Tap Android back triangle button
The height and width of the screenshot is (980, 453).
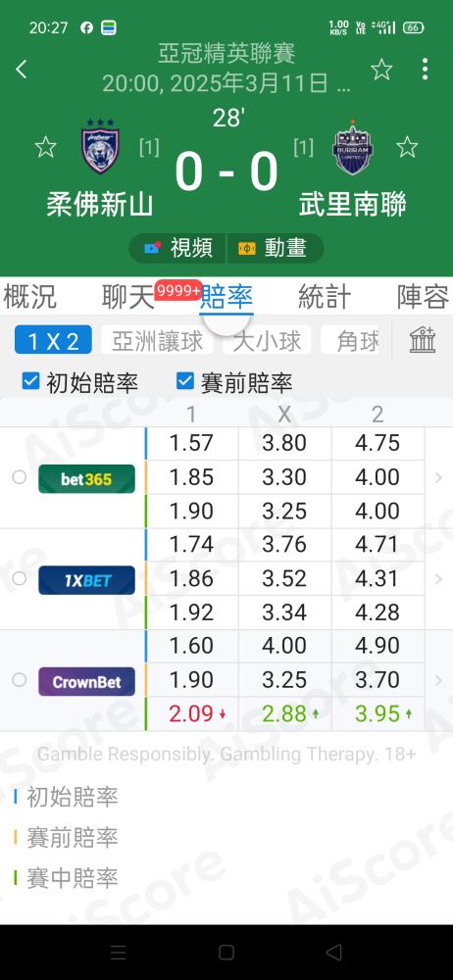point(334,953)
